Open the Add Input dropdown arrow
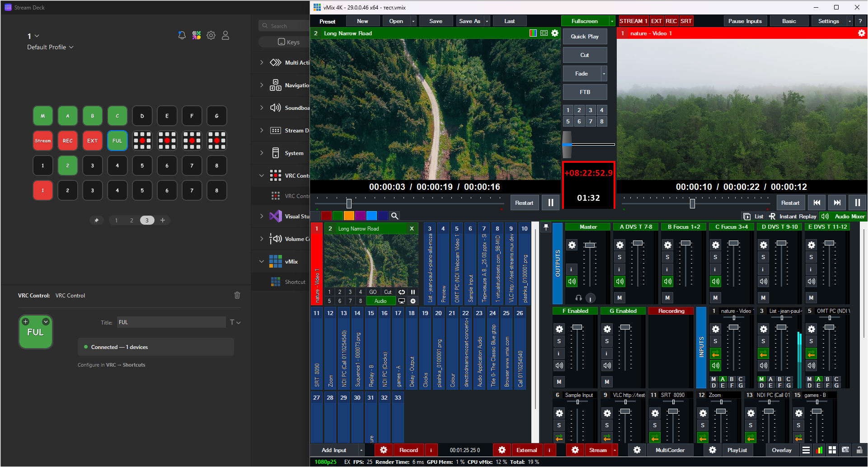This screenshot has height=467, width=868. 361,450
